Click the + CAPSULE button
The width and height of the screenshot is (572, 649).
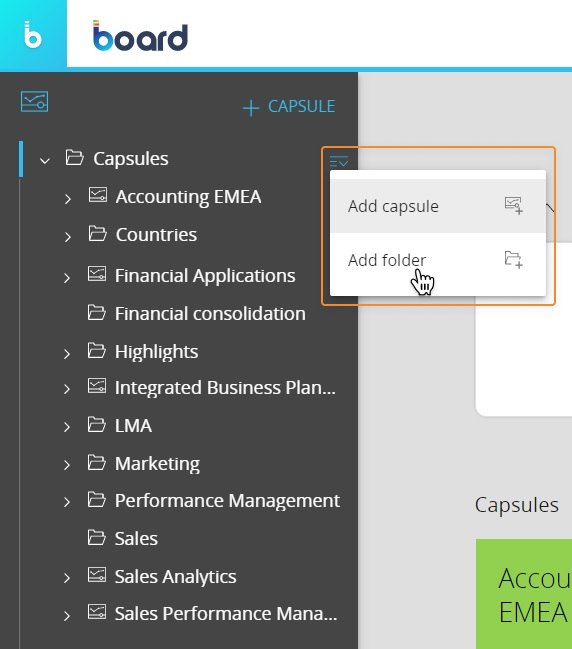289,107
